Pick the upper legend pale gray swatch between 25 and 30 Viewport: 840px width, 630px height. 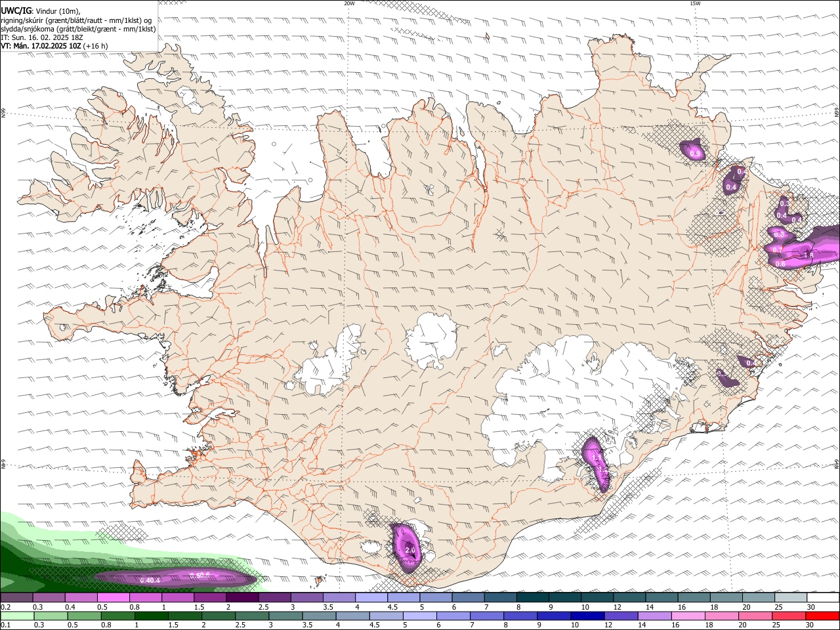pos(791,598)
